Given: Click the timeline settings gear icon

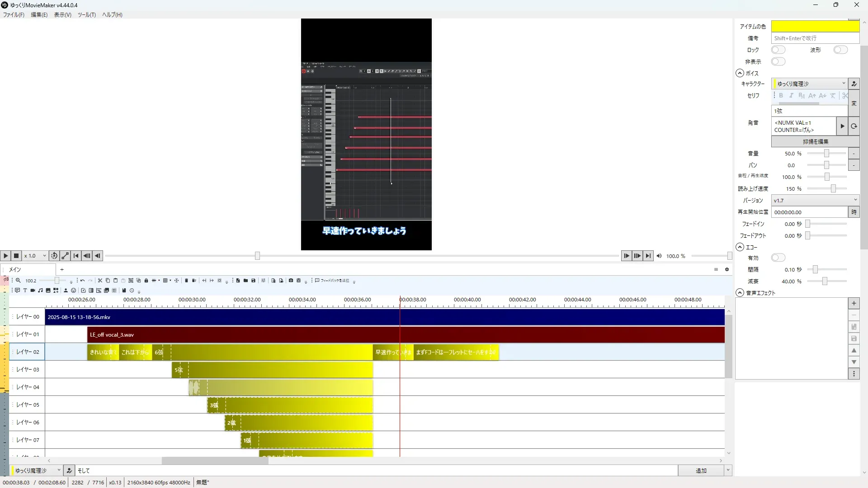Looking at the screenshot, I should point(727,269).
